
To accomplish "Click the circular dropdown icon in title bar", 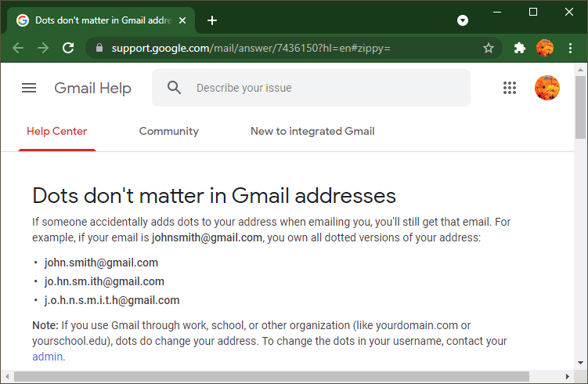I will 463,20.
